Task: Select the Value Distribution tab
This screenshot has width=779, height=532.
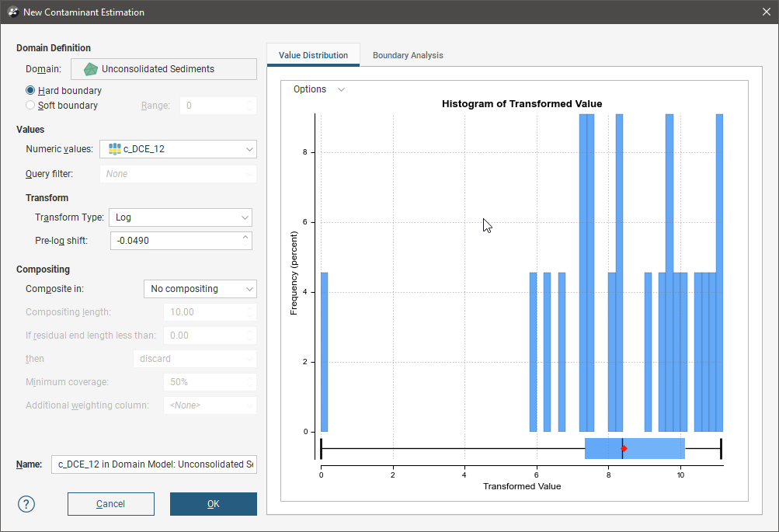Action: pos(313,56)
